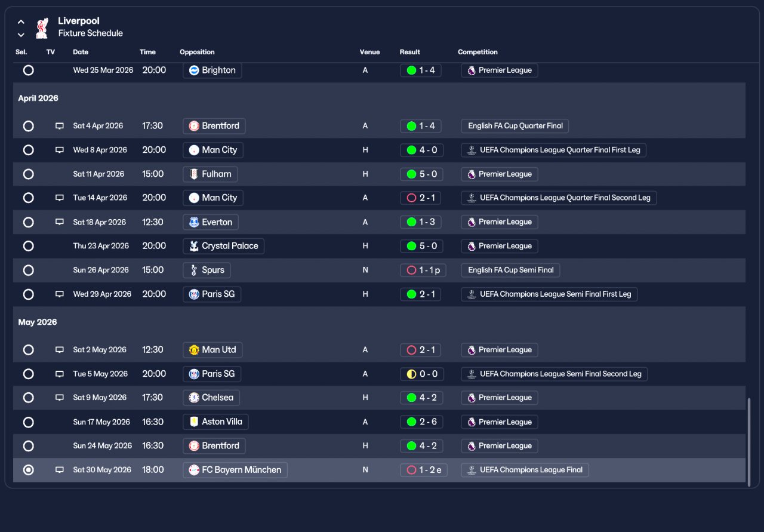Viewport: 764px width, 532px height.
Task: View the 1 - 3 result at Everton
Action: click(x=421, y=222)
